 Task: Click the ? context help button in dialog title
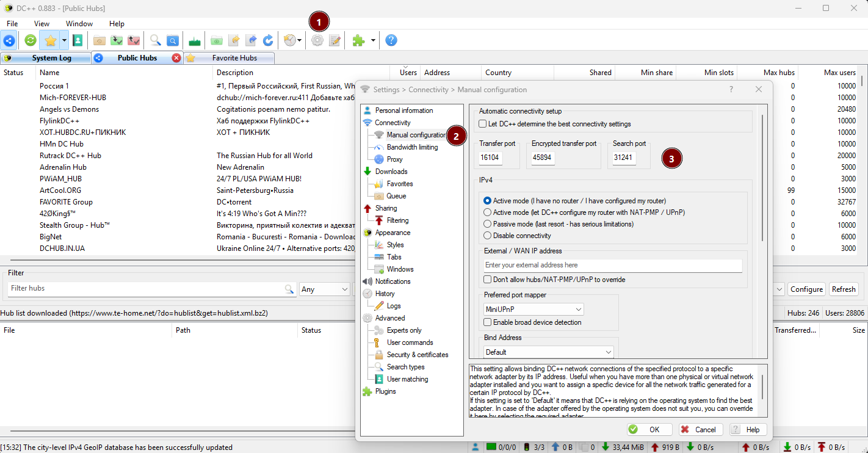click(731, 89)
